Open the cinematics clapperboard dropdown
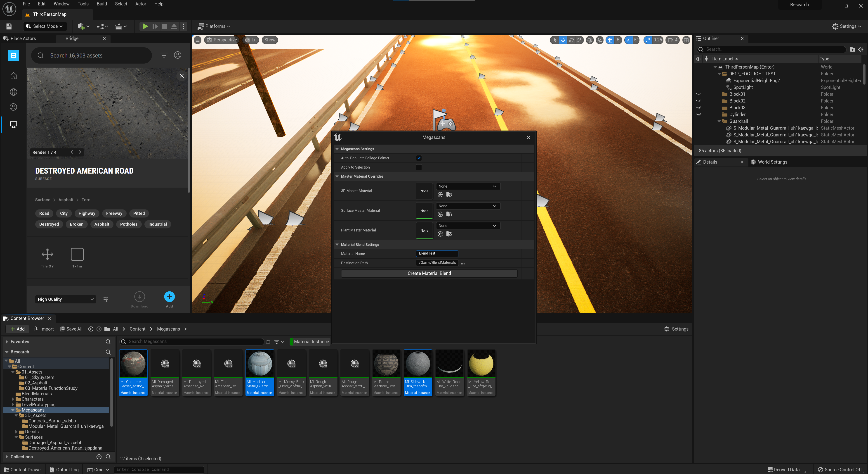The width and height of the screenshot is (868, 474). point(121,26)
